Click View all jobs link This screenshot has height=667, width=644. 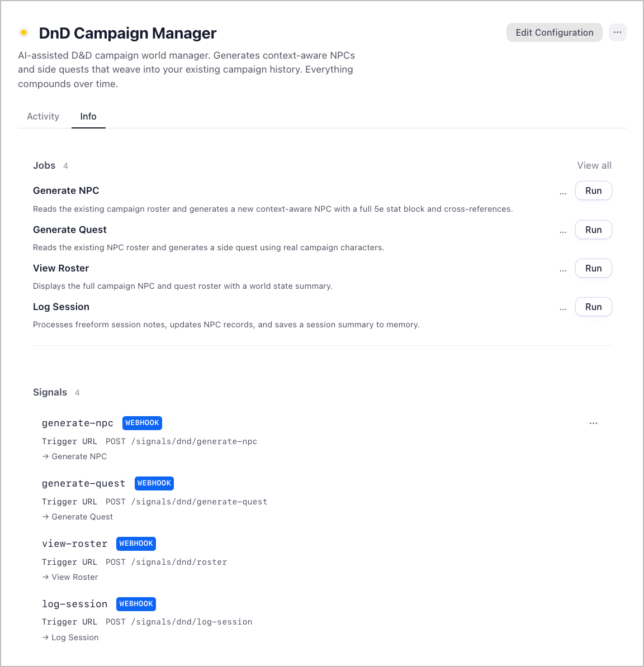pos(594,165)
